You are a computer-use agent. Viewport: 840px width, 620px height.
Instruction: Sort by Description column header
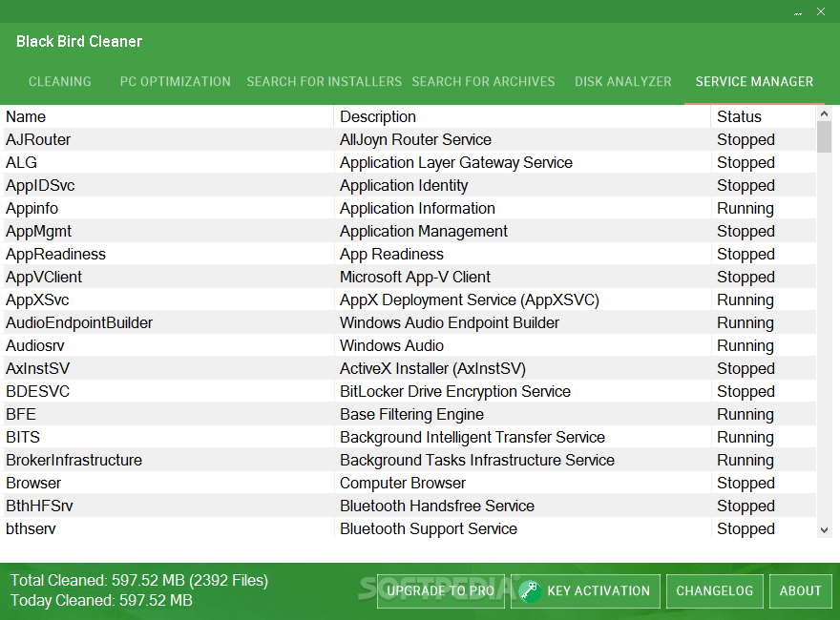coord(522,116)
